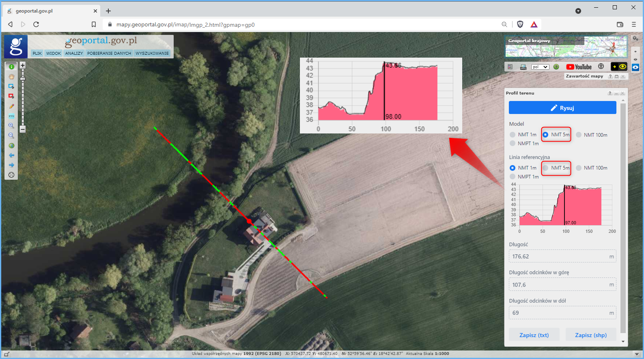Open the POBIERANIE DANYCH menu
The height and width of the screenshot is (359, 644).
(x=109, y=53)
